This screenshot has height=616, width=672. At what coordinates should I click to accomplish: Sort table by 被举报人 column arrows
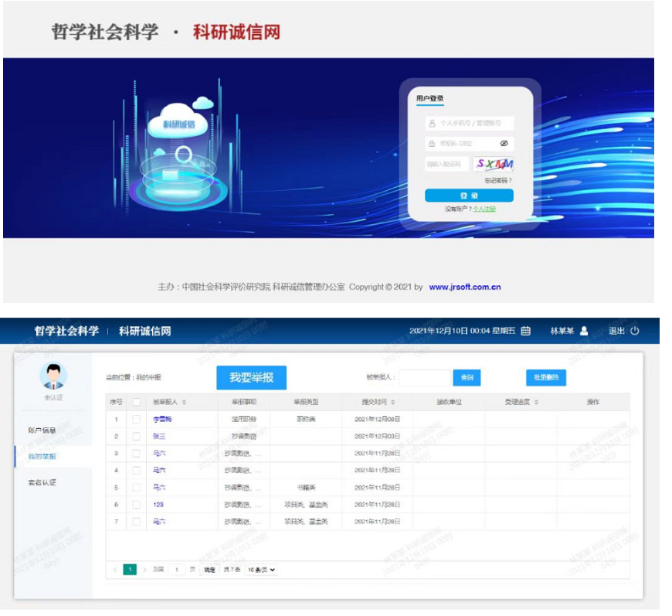pos(184,403)
